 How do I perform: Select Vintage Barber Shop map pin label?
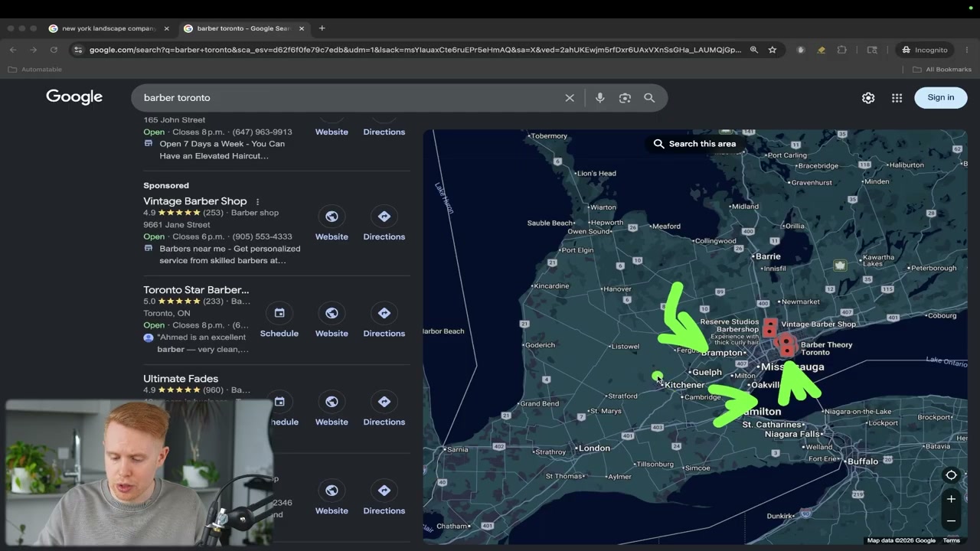[x=818, y=324]
